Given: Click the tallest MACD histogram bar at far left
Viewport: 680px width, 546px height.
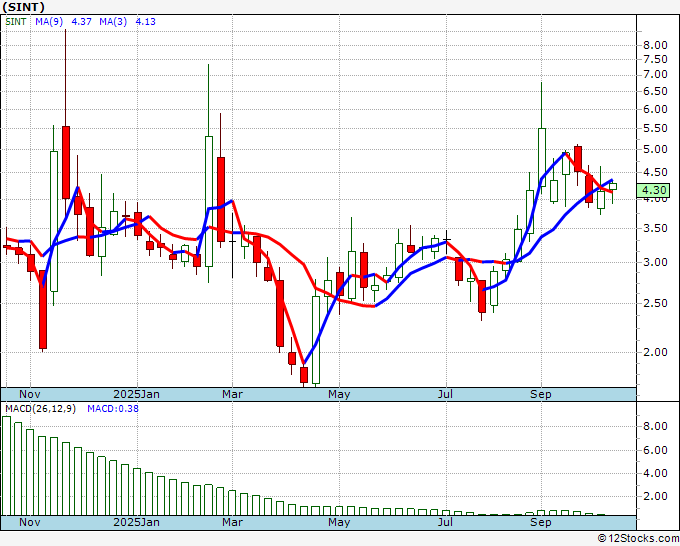Looking at the screenshot, I should pos(6,466).
